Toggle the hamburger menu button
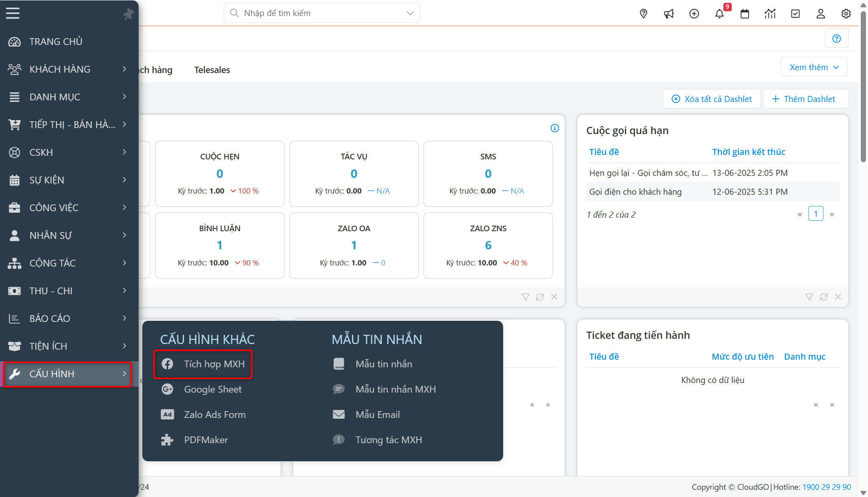868x497 pixels. [13, 13]
